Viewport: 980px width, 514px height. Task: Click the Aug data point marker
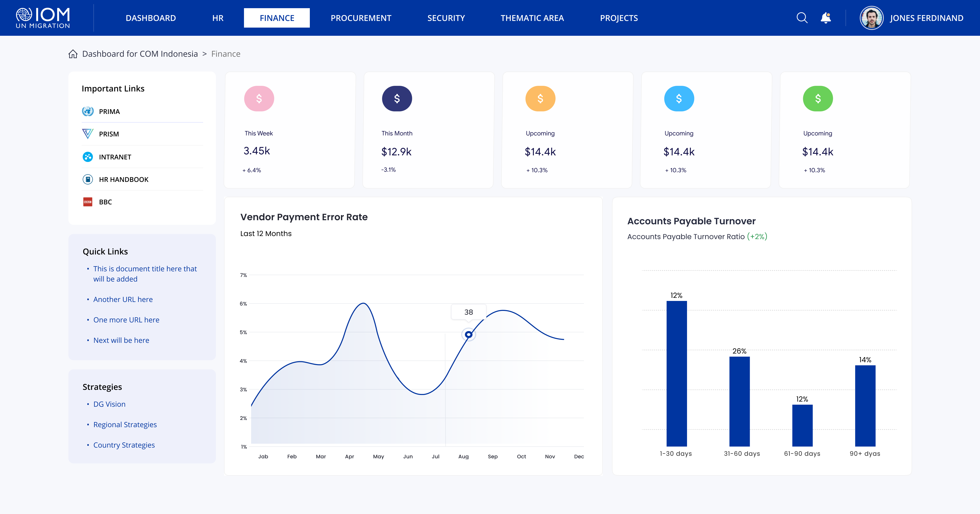pos(469,334)
